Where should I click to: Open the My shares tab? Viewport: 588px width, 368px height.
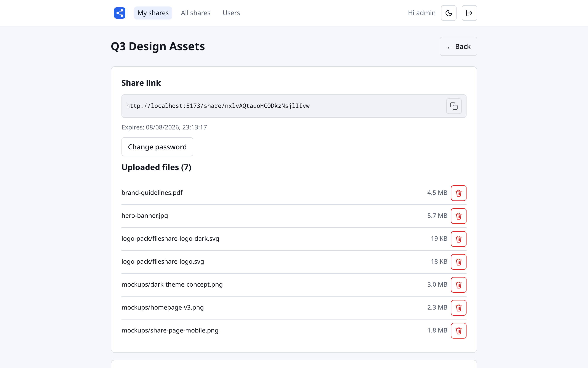(x=153, y=13)
